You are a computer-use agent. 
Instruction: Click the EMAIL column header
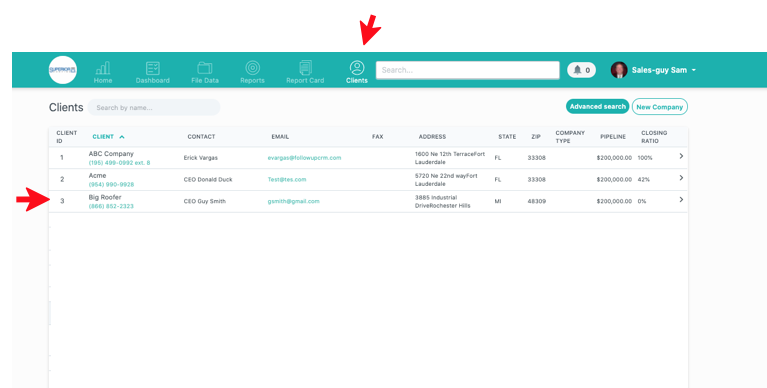(x=280, y=137)
